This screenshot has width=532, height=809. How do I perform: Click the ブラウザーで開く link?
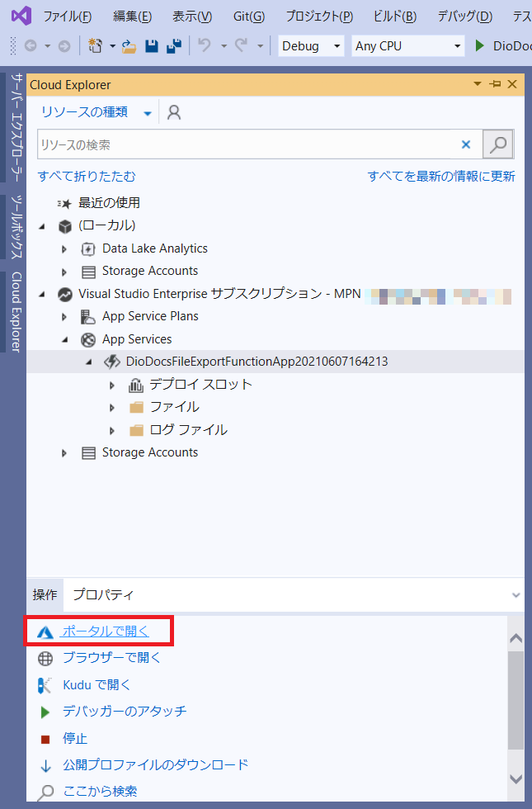pos(111,657)
